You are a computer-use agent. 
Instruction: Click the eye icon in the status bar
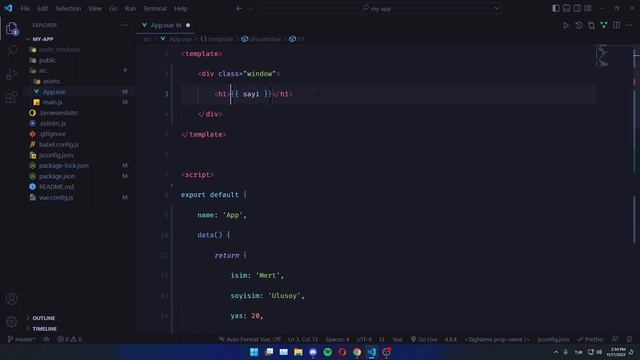pos(46,339)
